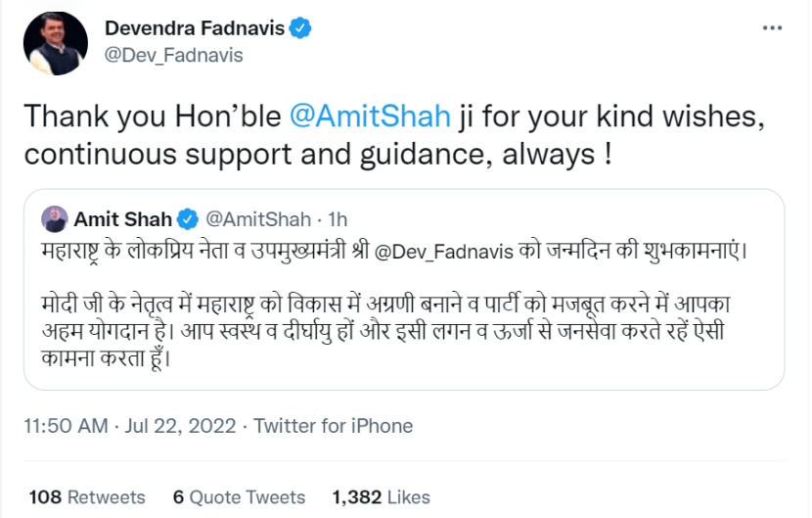
Task: Show the 6 Quote Tweets
Action: click(225, 496)
